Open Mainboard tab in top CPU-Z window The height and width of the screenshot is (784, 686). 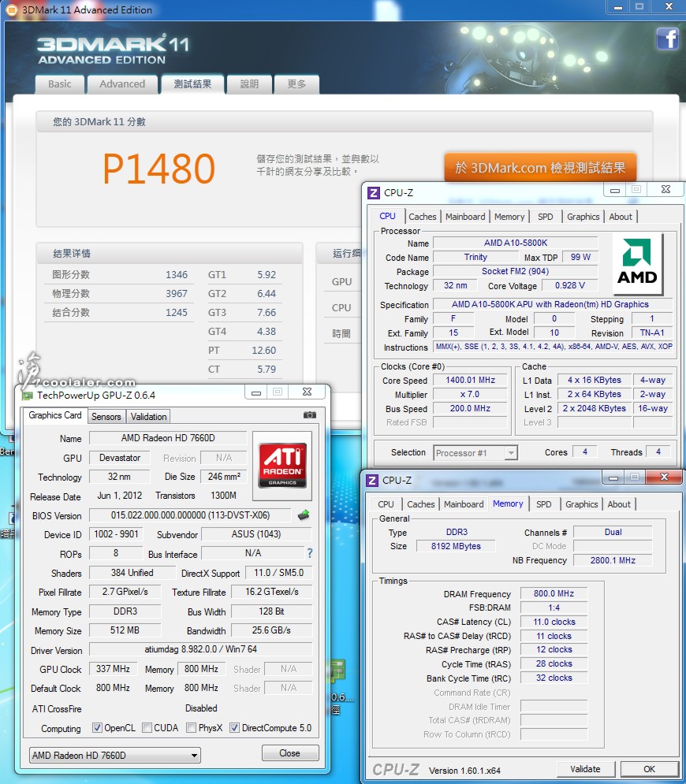[x=465, y=217]
